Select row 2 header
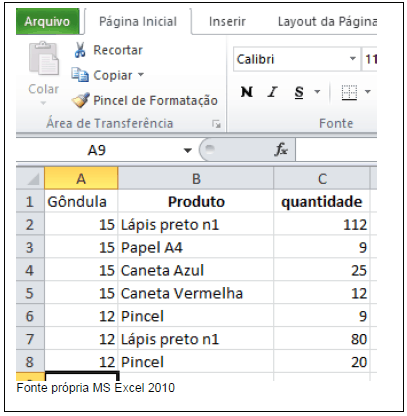Image resolution: width=407 pixels, height=416 pixels. [x=30, y=225]
